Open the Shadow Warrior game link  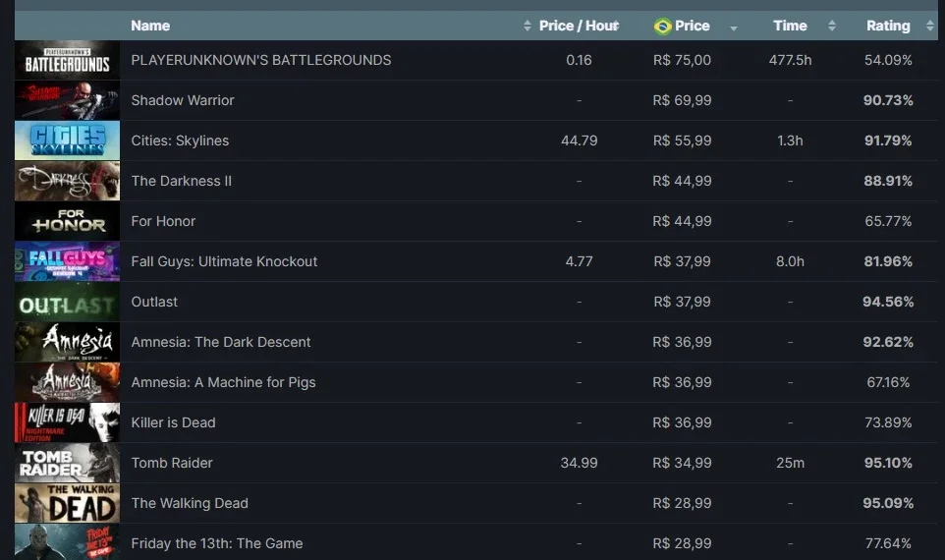click(x=183, y=100)
